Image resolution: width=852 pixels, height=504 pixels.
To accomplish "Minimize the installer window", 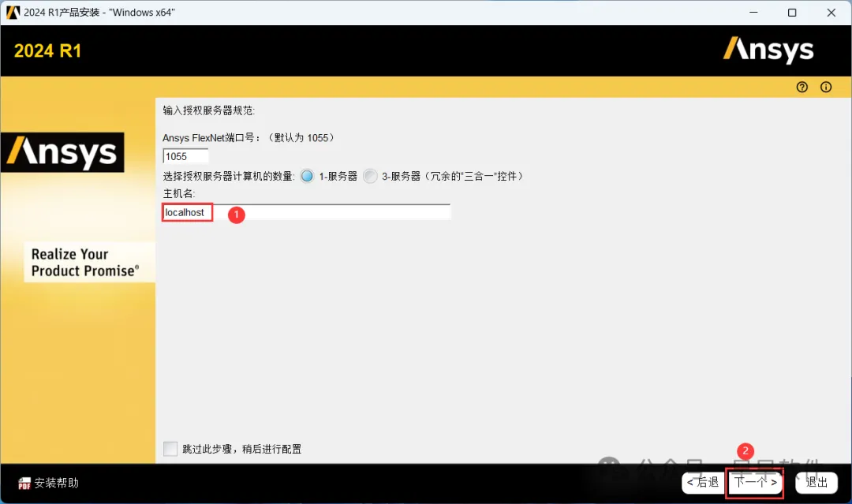I will [x=753, y=13].
